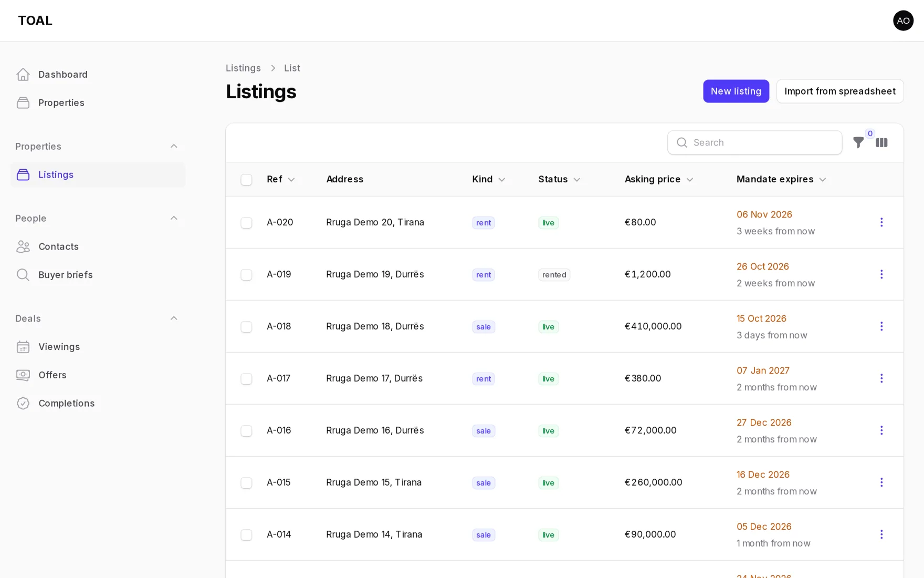Toggle columns visibility icon

point(881,142)
